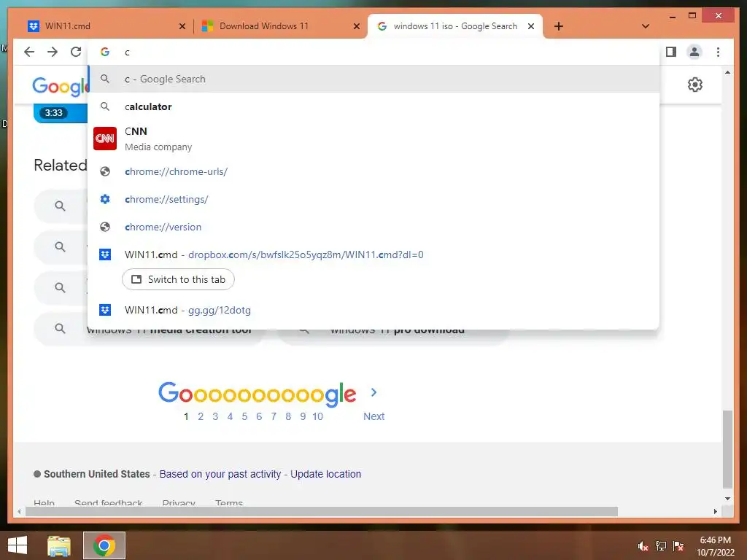Go to results page 3
Viewport: 747px width, 560px height.
click(x=215, y=416)
